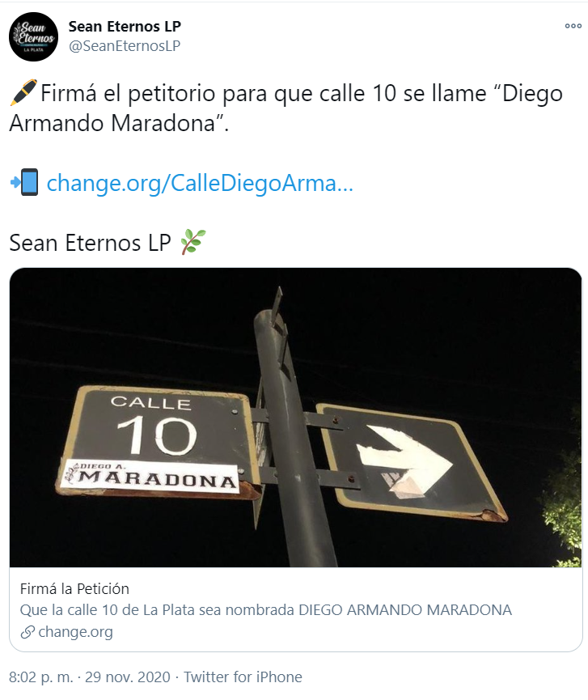Click the change.org domain in the card
588x700 pixels.
(x=75, y=632)
